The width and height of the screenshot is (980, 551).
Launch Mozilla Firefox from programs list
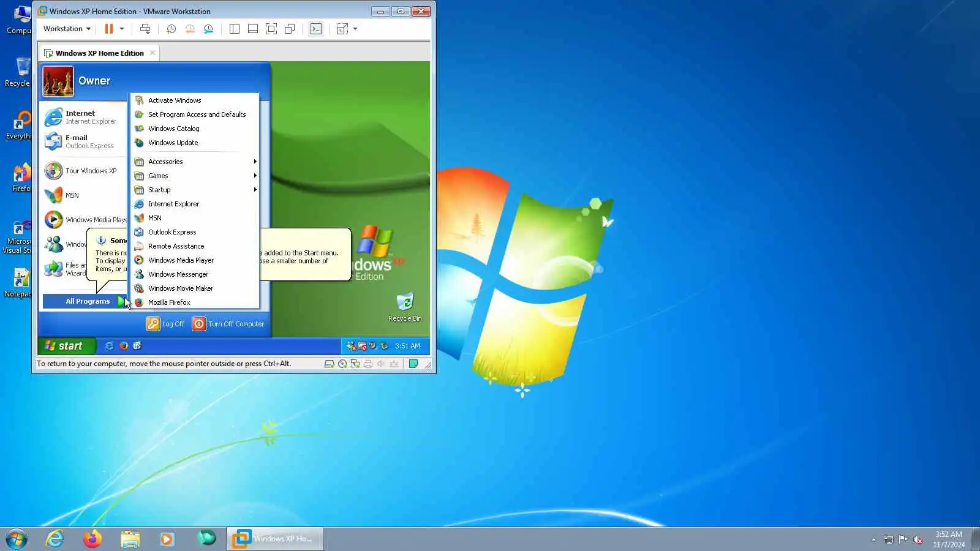tap(195, 302)
